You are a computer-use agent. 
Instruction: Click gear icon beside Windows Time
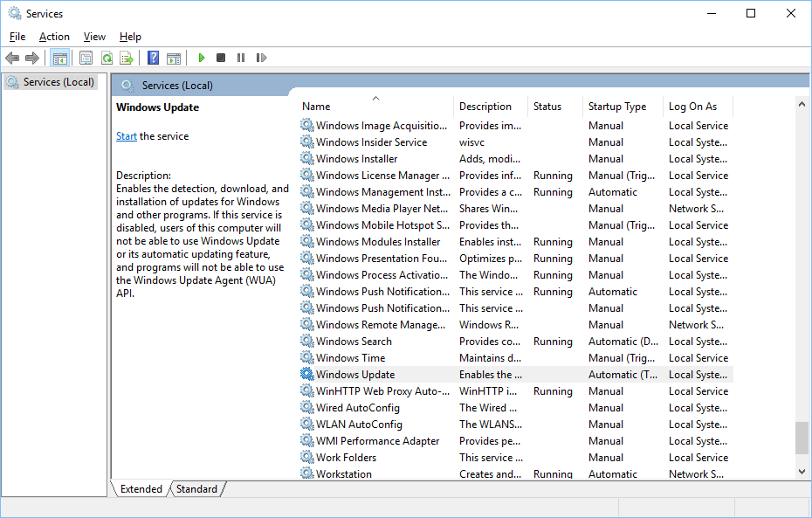(307, 357)
